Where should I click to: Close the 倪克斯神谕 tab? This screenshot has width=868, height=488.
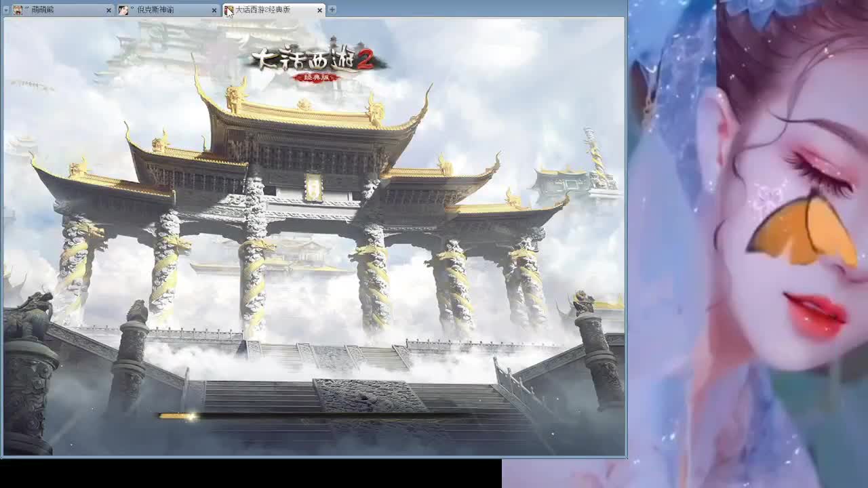[214, 10]
